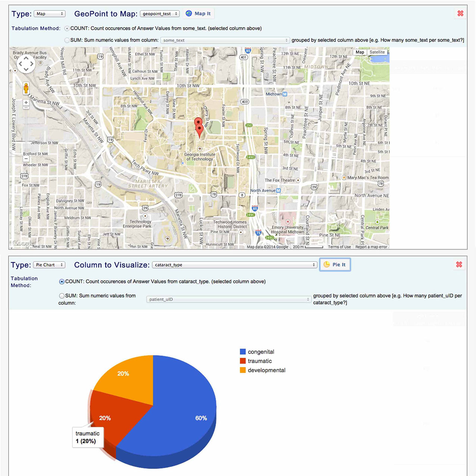
Task: Close the Pie Chart visualization panel
Action: pyautogui.click(x=459, y=264)
